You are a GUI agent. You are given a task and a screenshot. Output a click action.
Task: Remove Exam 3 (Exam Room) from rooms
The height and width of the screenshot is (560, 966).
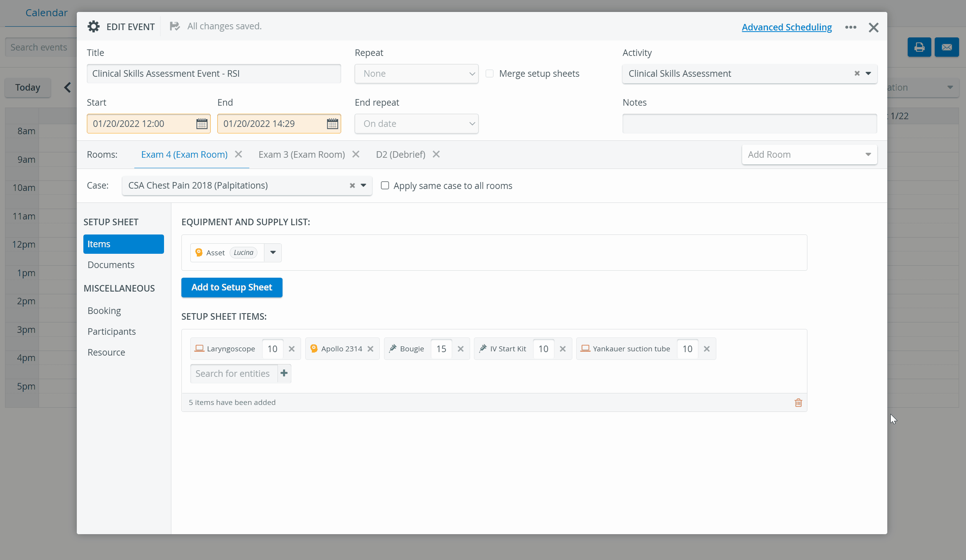click(356, 154)
